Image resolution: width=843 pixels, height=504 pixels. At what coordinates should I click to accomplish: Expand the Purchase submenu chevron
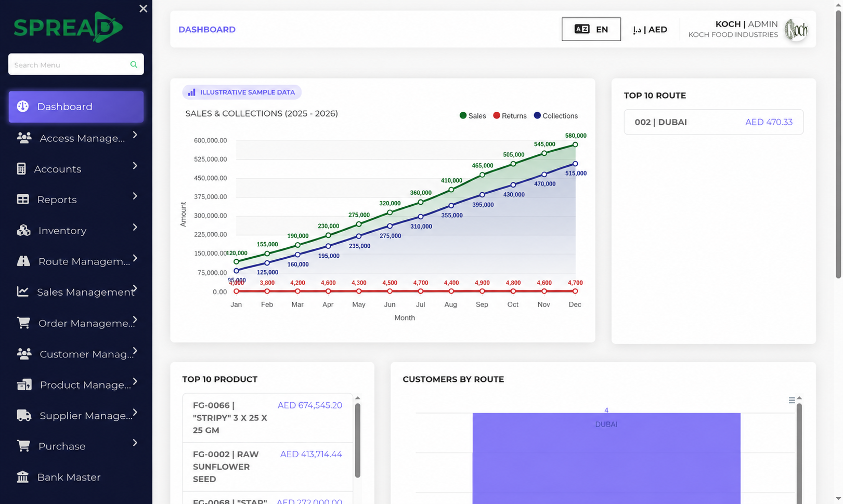pos(135,443)
